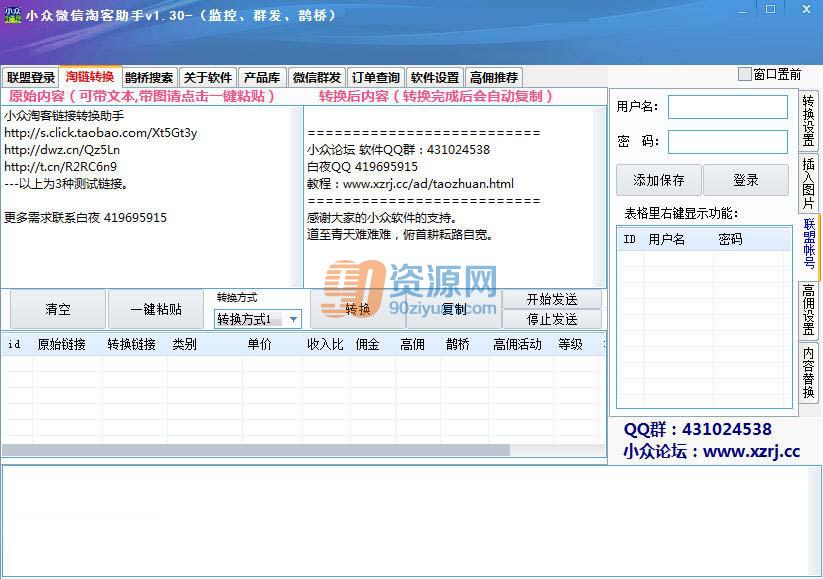Maximize the 小众微信淘客助手 window
The height and width of the screenshot is (579, 823).
[x=770, y=9]
